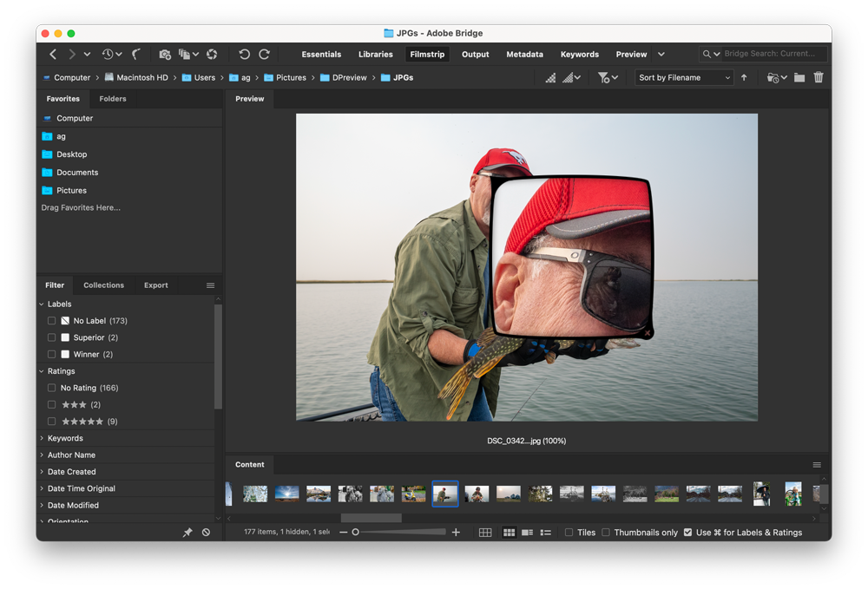Click the Open in Camera Raw icon
Viewport: 868px width, 589px height.
point(212,54)
